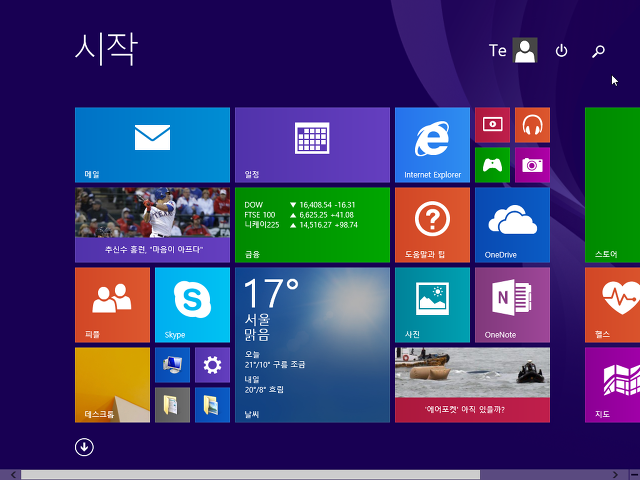Screen dimensions: 640x480
Task: Open the OneNote tile
Action: [x=512, y=305]
